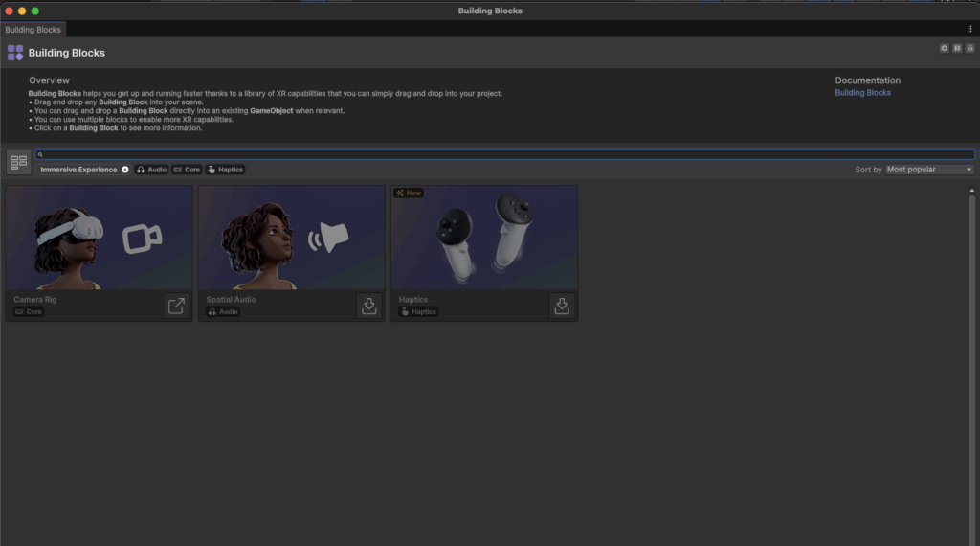Download the Haptics block
Image resolution: width=980 pixels, height=546 pixels.
point(561,306)
